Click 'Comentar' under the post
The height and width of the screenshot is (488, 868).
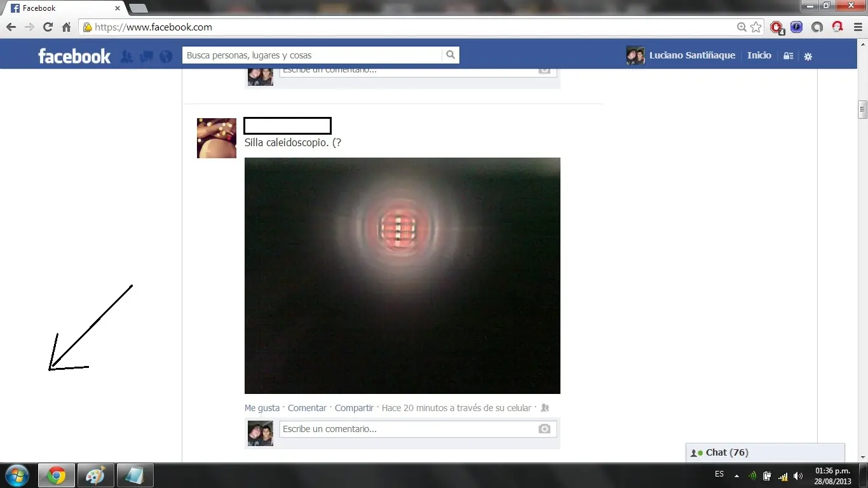(307, 408)
